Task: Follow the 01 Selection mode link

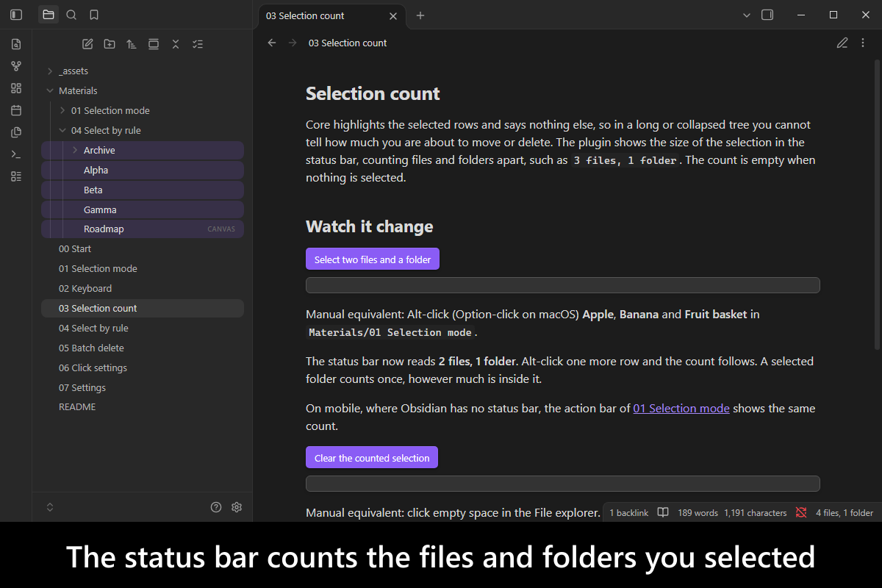Action: 681,409
